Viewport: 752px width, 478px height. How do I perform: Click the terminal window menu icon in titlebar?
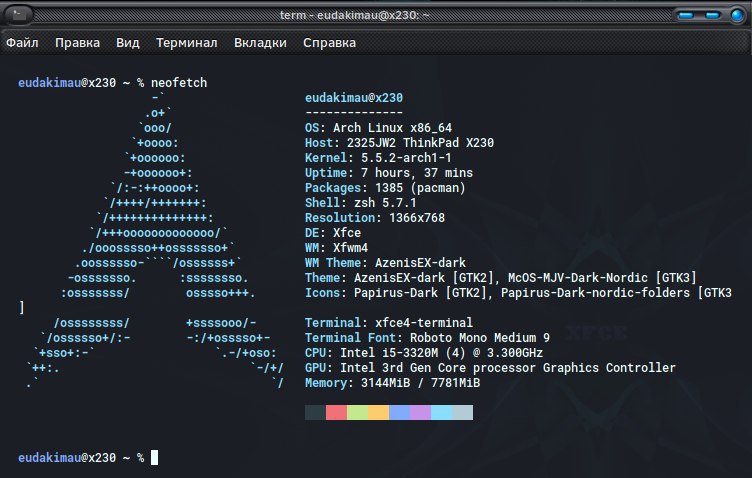pos(18,15)
